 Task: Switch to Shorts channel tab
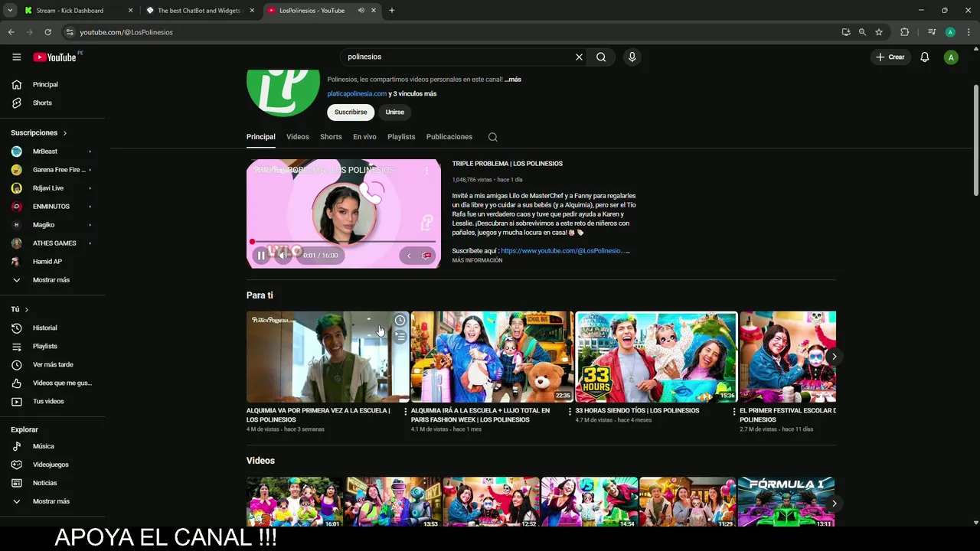point(331,137)
